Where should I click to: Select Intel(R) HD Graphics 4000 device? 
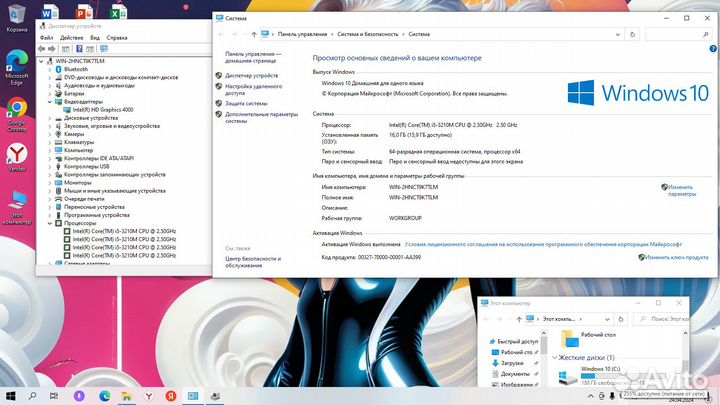103,110
